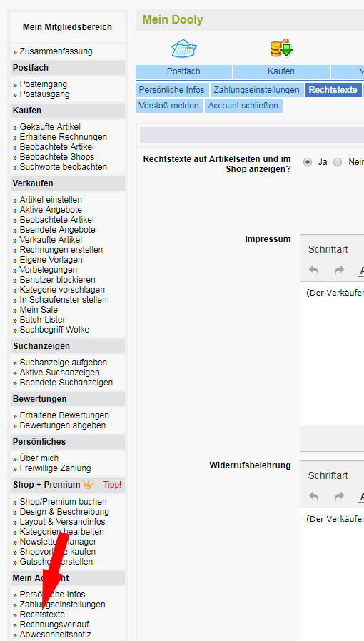Open Eigene Vorlagen link
This screenshot has width=364, height=641.
(51, 260)
